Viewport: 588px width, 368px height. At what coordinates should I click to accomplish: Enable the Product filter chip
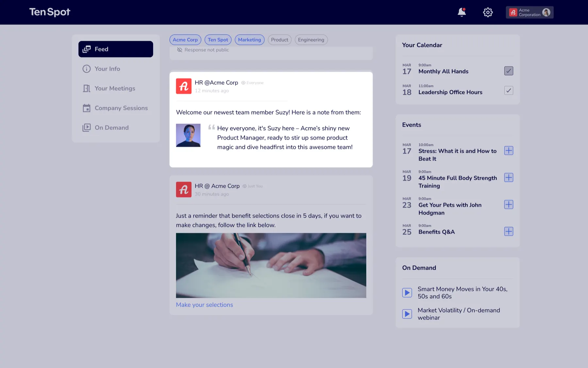(280, 40)
